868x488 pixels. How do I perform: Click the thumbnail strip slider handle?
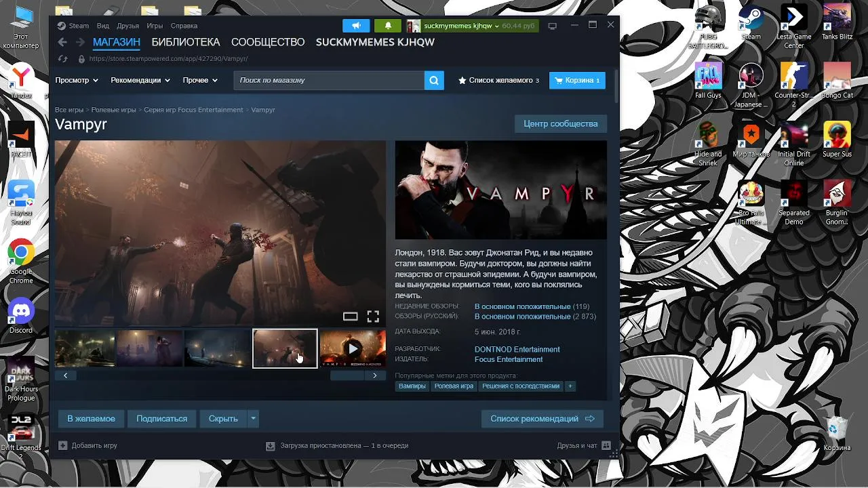[x=347, y=375]
